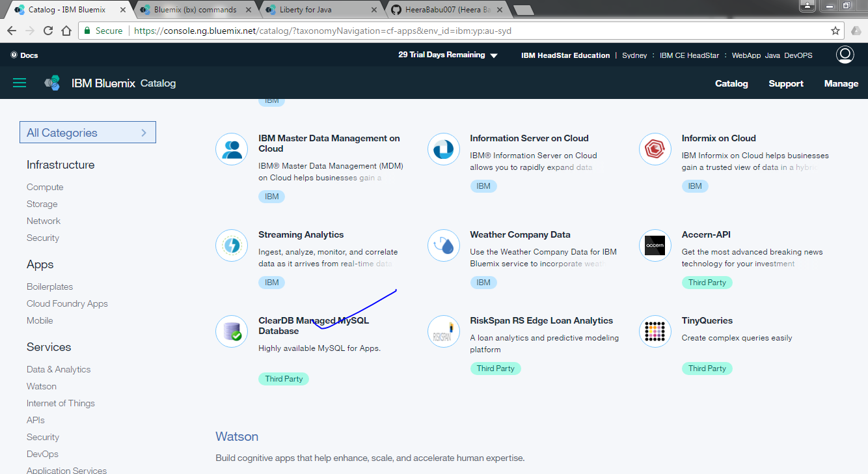Open the IBM Master Data Management on Cloud title
The width and height of the screenshot is (868, 474).
point(329,143)
